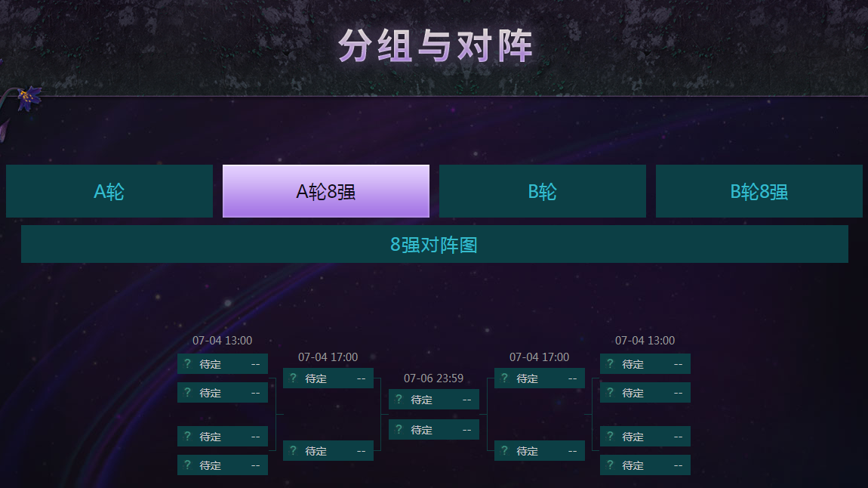This screenshot has width=868, height=488.
Task: Click question-mark icon in upper final slot
Action: pyautogui.click(x=399, y=400)
